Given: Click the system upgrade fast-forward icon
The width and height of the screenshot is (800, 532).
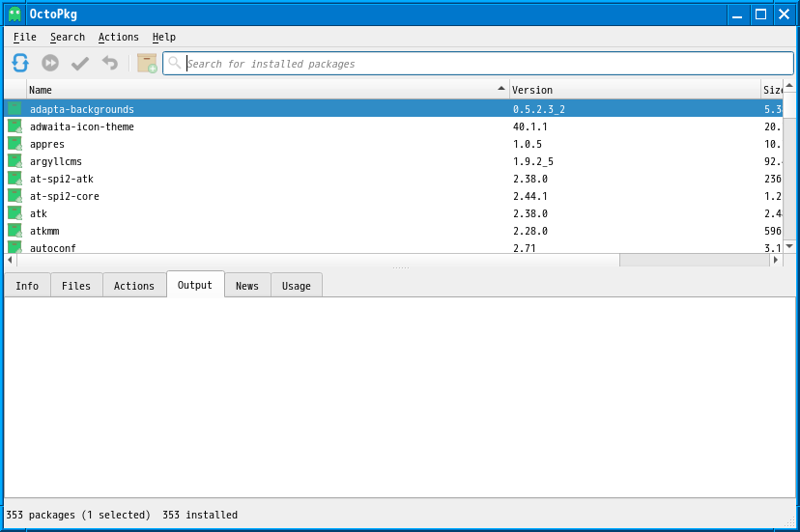Looking at the screenshot, I should point(50,64).
